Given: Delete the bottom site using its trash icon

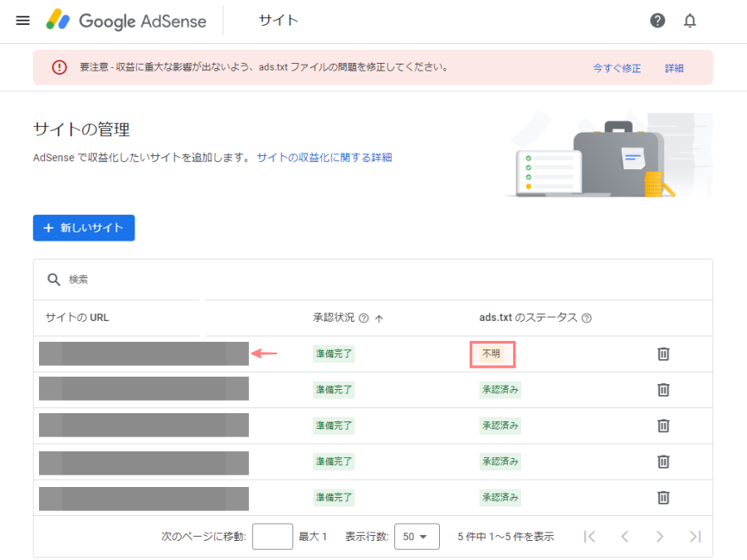Looking at the screenshot, I should [x=663, y=498].
